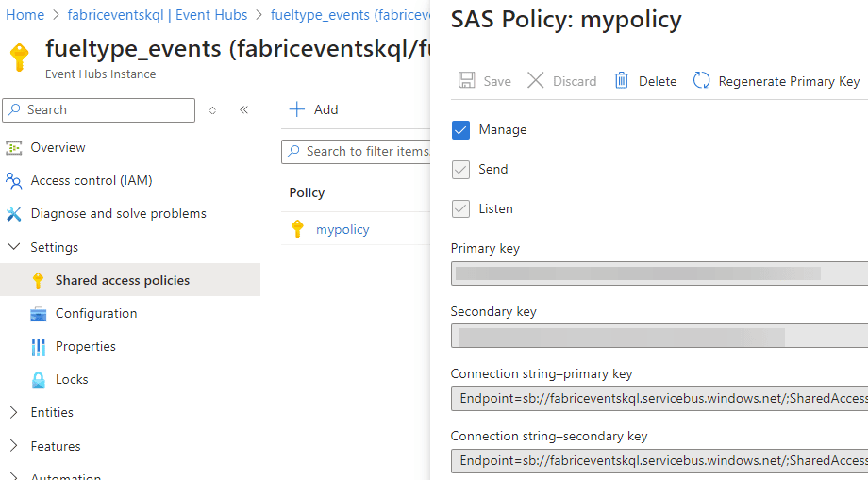
Task: Click the SAS Policy: mypolicy heading
Action: [566, 20]
